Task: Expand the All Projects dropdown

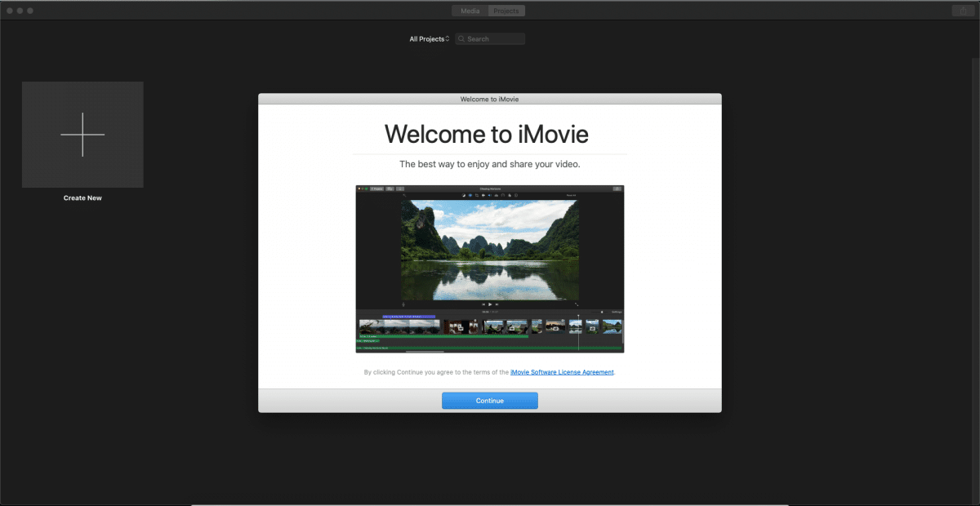Action: [x=429, y=39]
